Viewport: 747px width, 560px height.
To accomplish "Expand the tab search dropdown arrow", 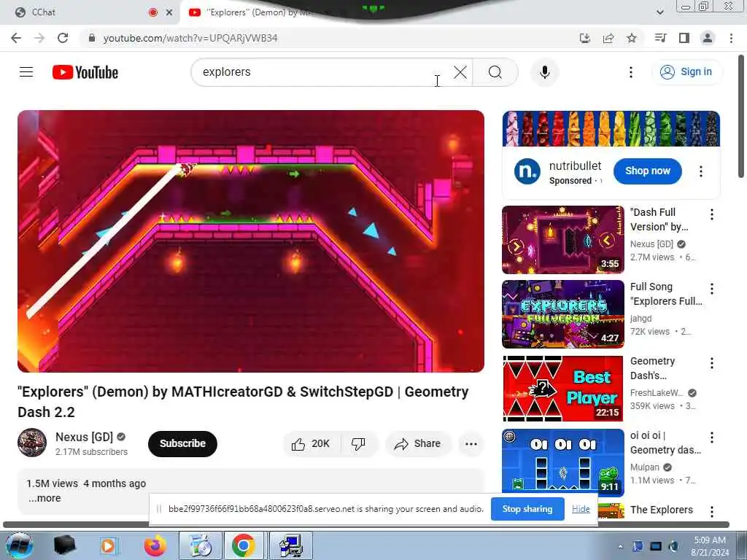I will [x=659, y=12].
